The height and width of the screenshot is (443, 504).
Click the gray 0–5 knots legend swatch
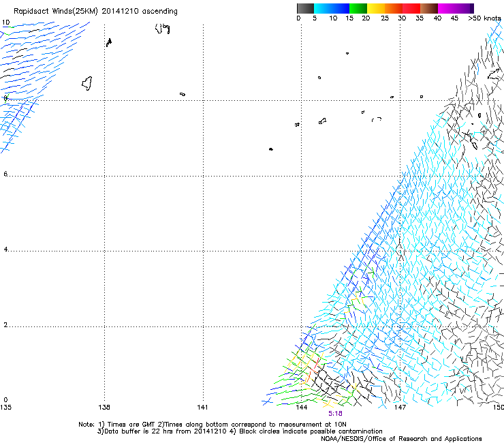pyautogui.click(x=305, y=8)
